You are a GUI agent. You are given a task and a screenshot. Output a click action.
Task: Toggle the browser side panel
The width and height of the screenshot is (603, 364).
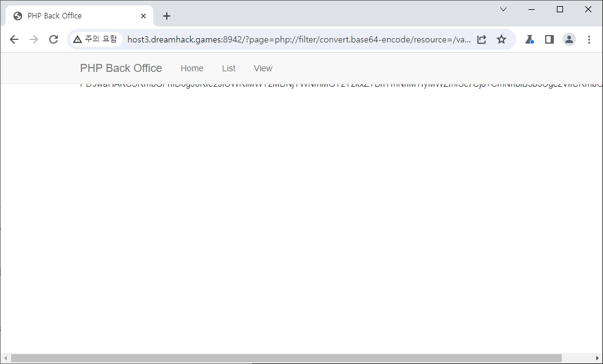click(549, 39)
